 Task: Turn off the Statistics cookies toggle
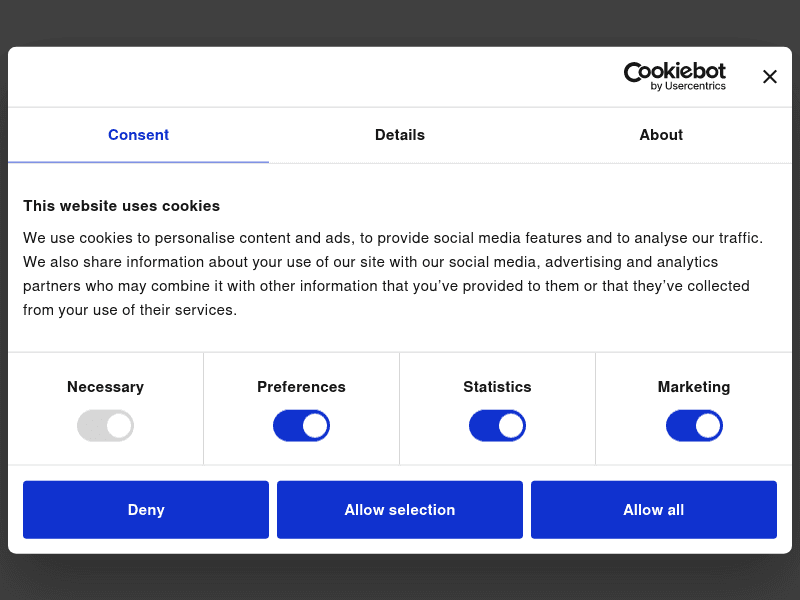tap(497, 426)
